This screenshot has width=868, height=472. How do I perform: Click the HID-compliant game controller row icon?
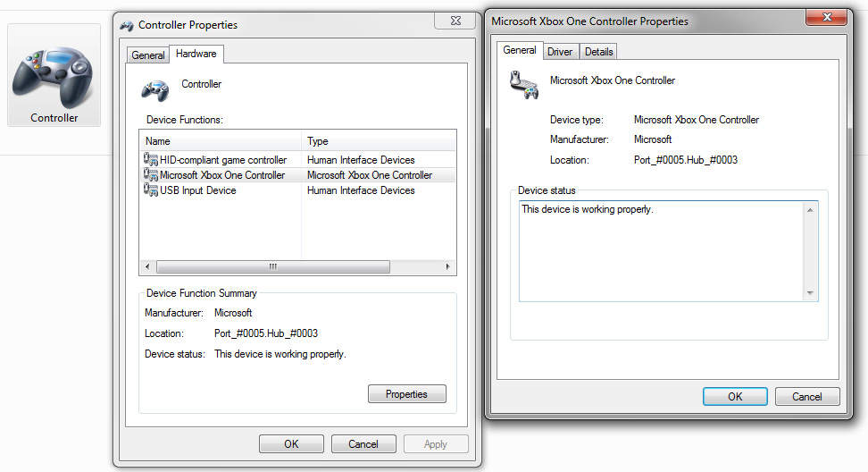pyautogui.click(x=150, y=160)
